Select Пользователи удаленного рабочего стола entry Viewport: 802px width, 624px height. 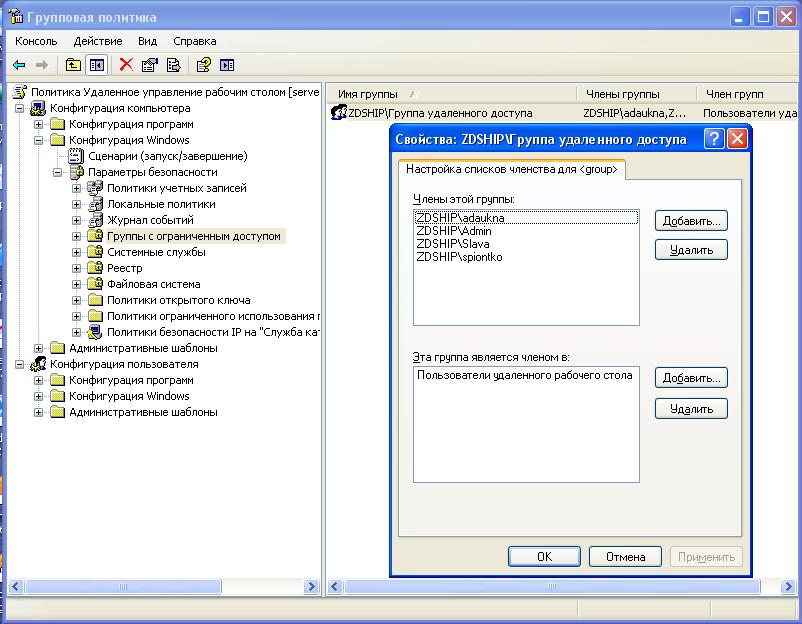[524, 375]
